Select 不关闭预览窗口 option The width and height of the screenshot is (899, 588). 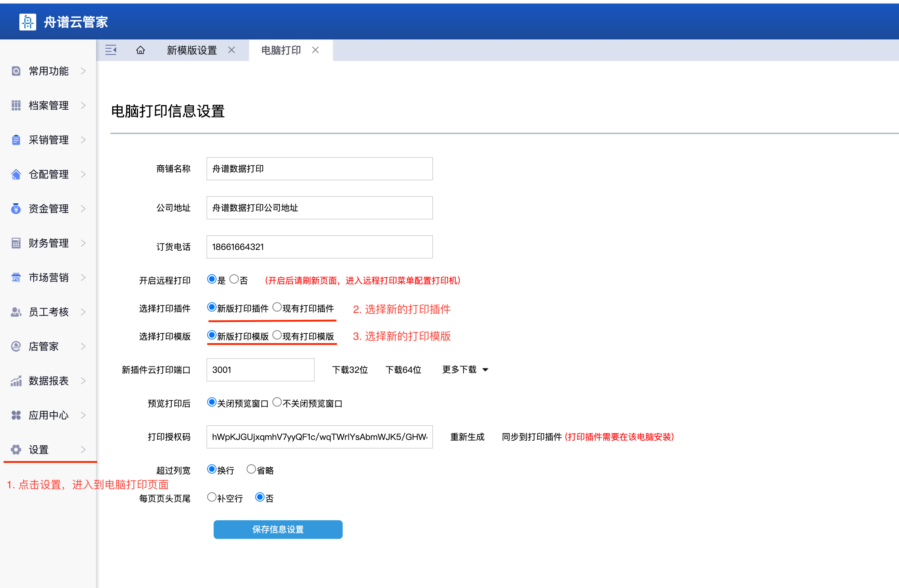pos(277,402)
